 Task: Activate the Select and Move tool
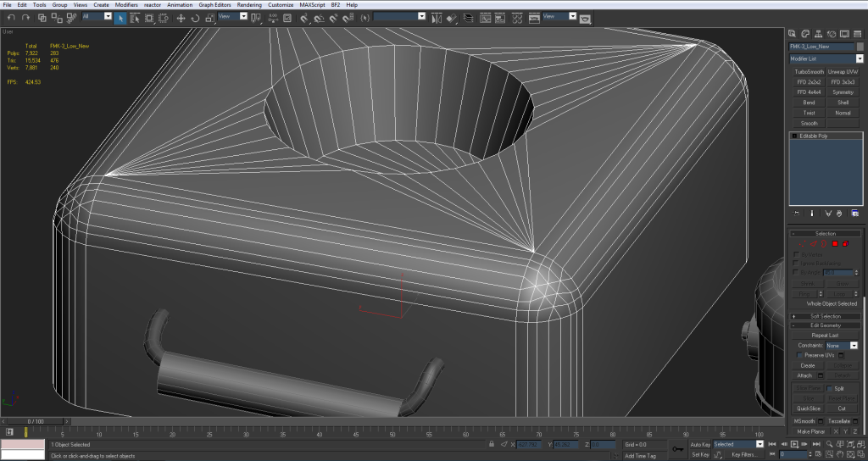point(181,17)
